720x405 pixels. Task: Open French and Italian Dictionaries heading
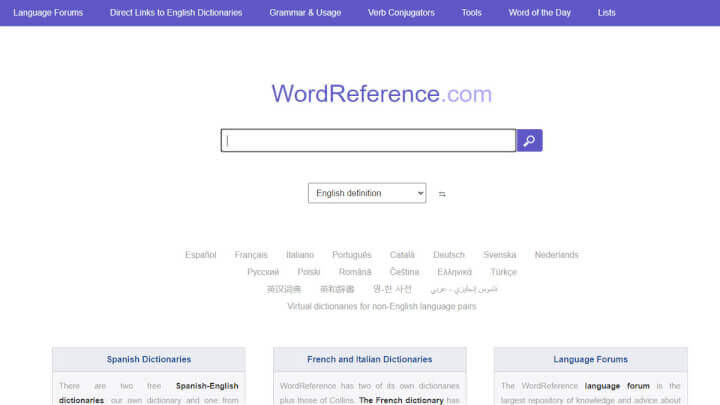tap(370, 360)
